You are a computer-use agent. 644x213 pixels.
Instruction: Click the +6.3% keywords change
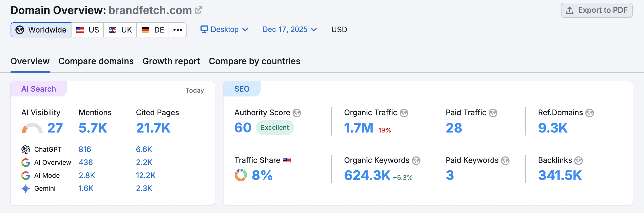coord(403,178)
